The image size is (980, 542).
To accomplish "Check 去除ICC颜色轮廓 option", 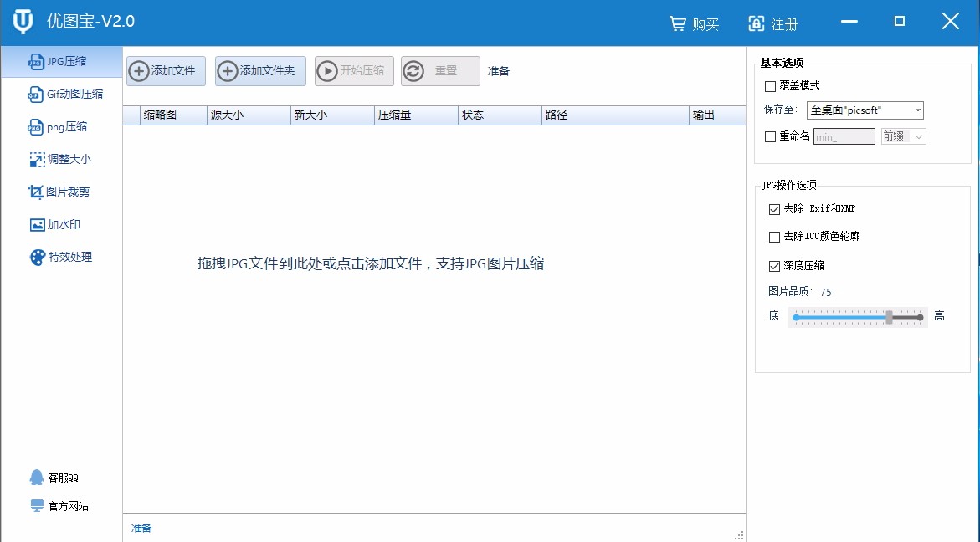I will [774, 237].
